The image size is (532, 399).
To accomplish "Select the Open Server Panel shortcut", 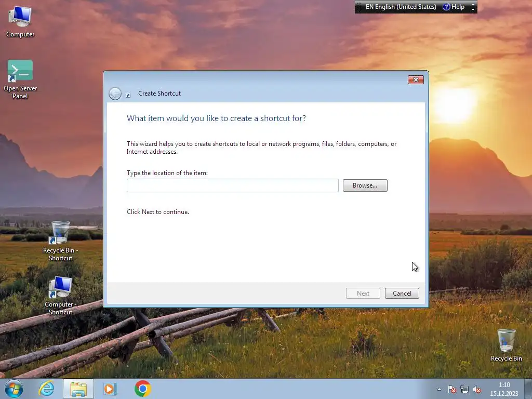I will click(20, 79).
